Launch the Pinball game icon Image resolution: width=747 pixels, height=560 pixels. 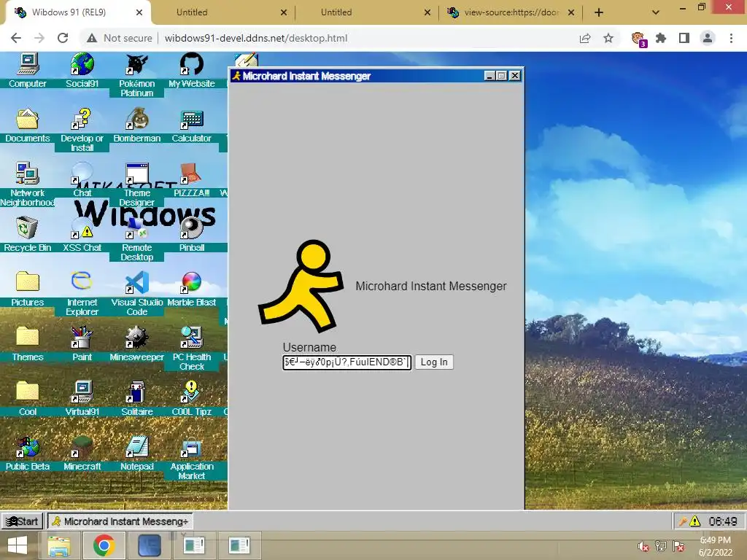(192, 227)
